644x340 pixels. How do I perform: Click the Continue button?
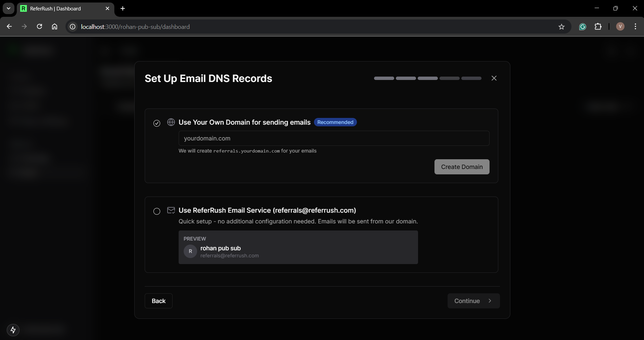click(473, 301)
